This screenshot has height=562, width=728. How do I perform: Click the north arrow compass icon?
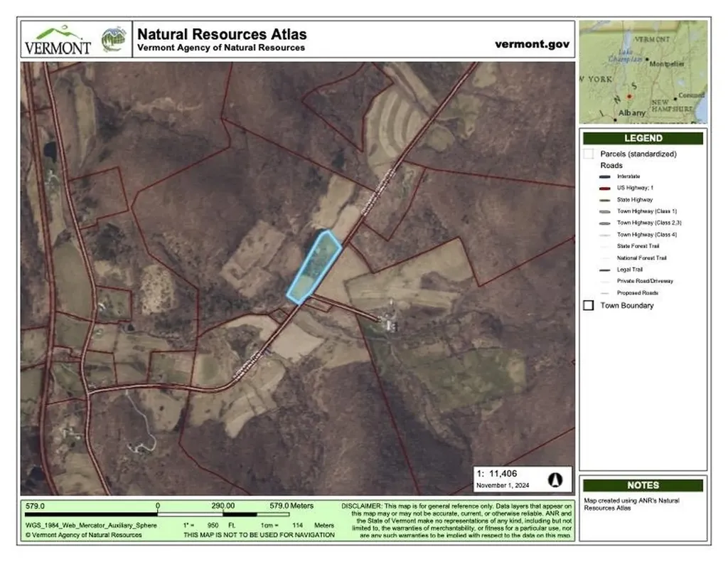coord(555,479)
